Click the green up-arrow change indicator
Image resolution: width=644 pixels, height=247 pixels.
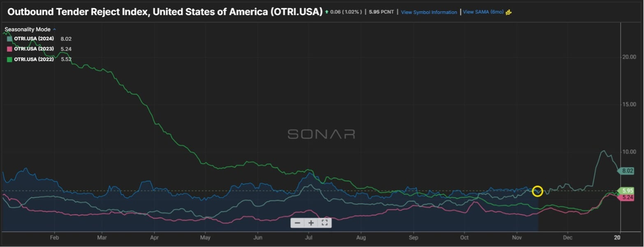tap(327, 12)
